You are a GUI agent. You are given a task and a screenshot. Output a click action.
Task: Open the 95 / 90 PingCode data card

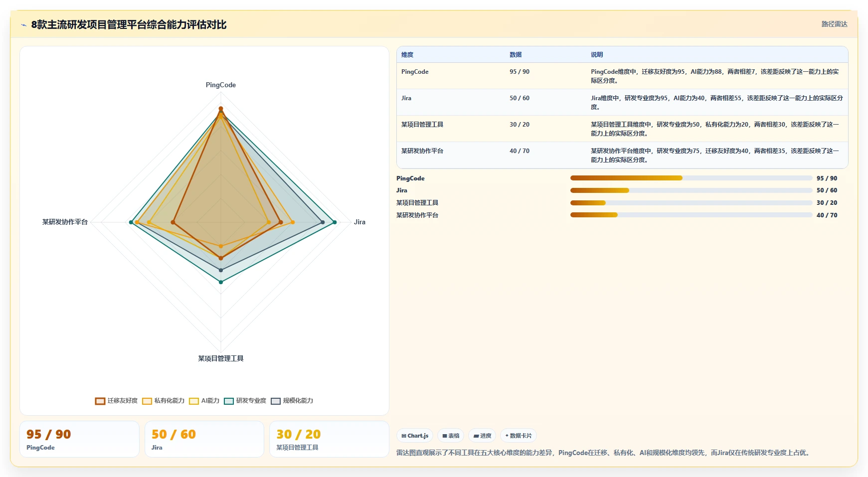79,439
